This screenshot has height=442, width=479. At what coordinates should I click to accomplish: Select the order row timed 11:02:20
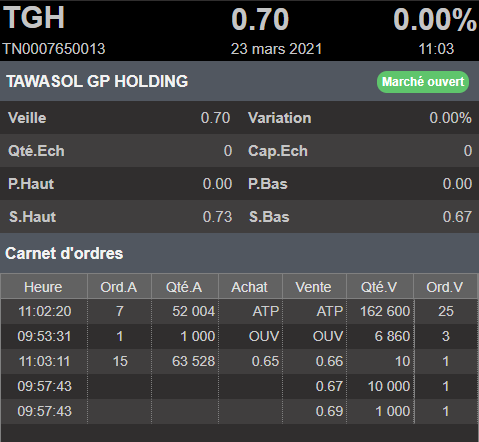point(239,311)
